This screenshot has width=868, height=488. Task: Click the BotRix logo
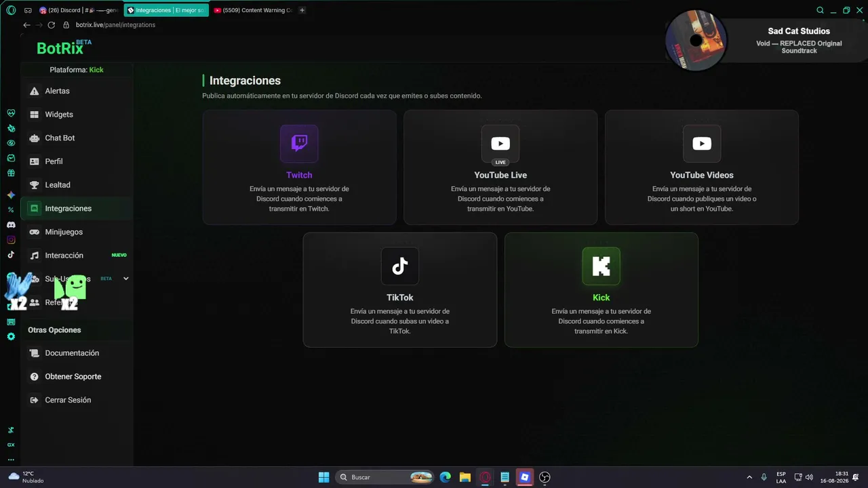coord(64,47)
